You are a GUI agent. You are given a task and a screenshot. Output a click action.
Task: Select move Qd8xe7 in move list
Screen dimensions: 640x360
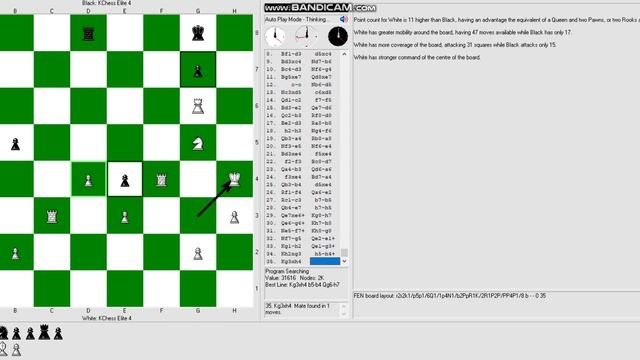coord(322,77)
